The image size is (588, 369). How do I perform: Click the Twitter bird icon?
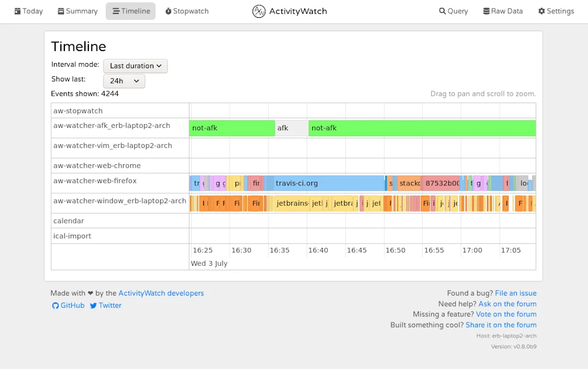pos(93,305)
